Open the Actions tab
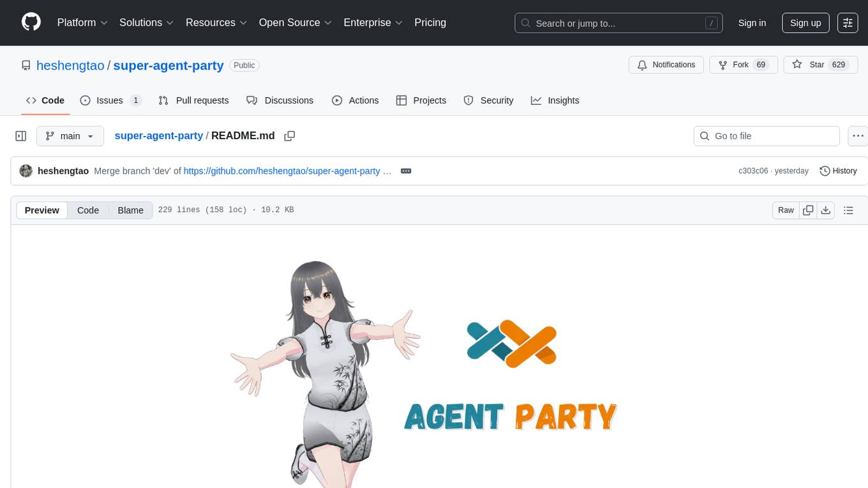868x488 pixels. click(x=355, y=100)
